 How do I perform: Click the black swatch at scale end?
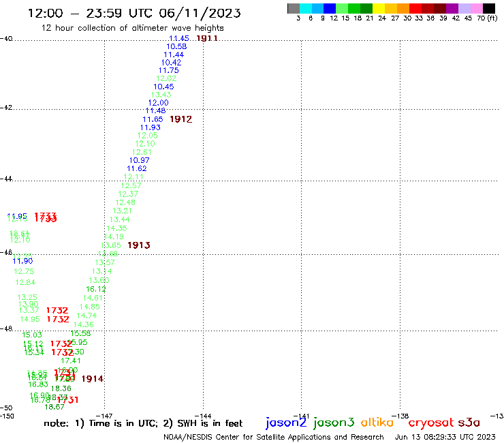[488, 8]
